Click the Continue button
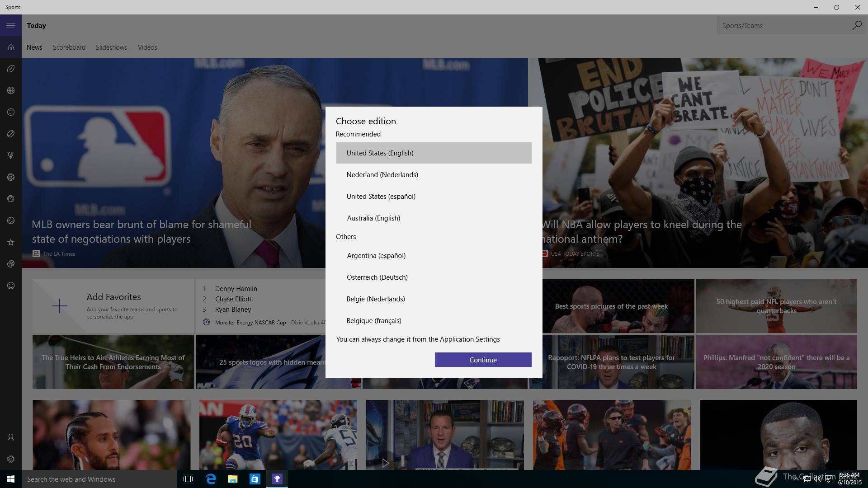Image resolution: width=868 pixels, height=488 pixels. pos(483,360)
